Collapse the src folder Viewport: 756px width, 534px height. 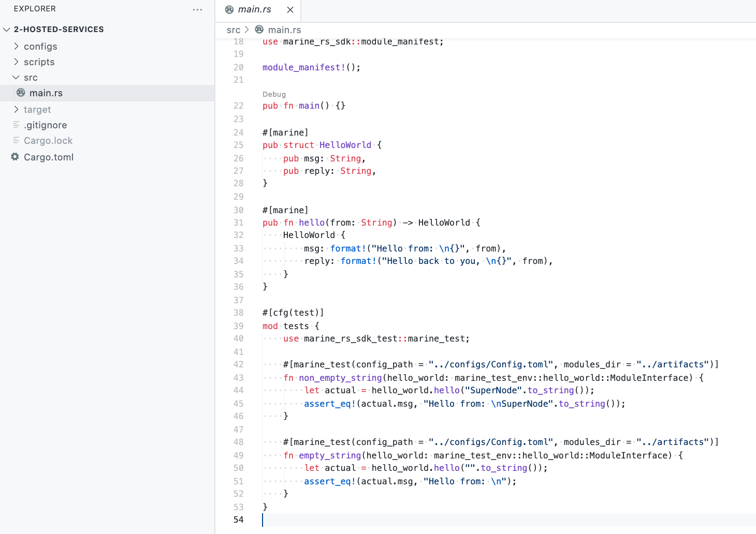click(16, 77)
